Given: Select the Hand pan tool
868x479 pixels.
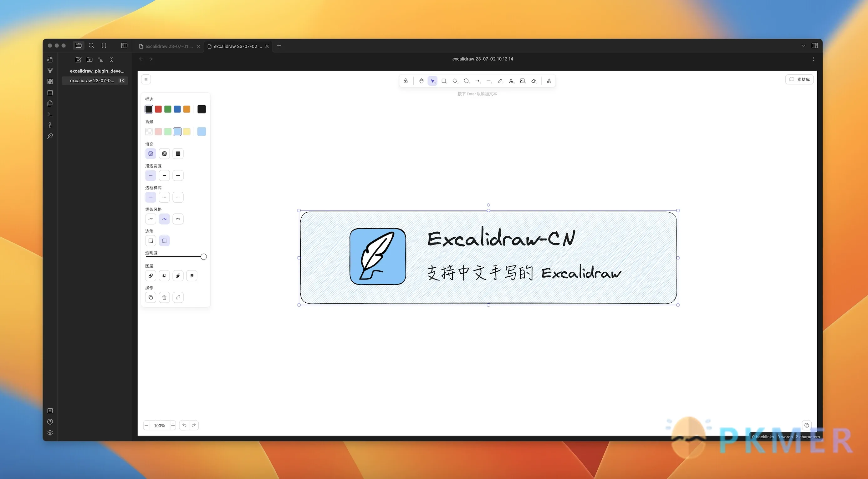Looking at the screenshot, I should pos(421,81).
